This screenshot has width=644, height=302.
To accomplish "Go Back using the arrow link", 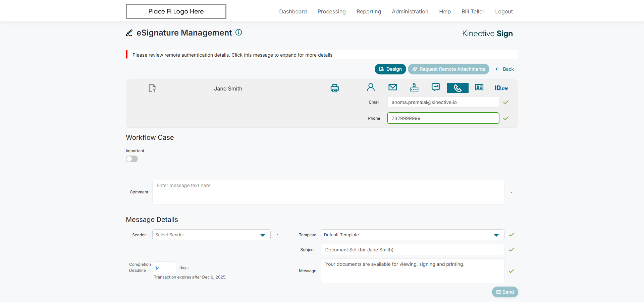I will 504,69.
